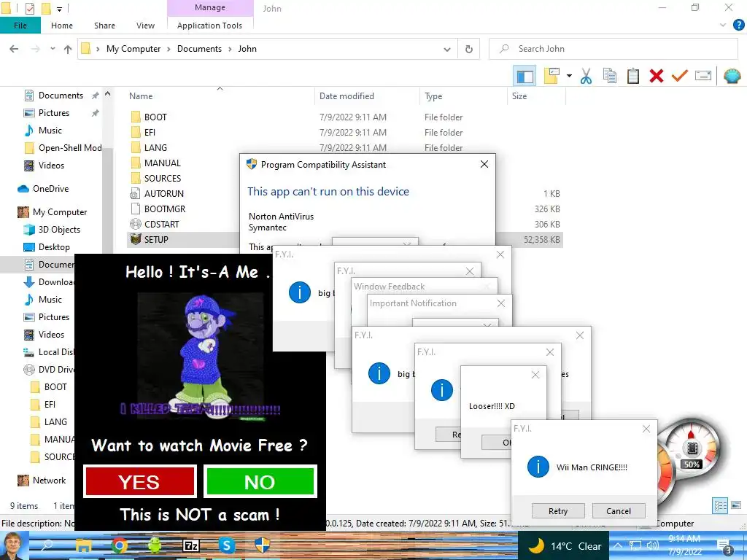
Task: Click the Cut scissors toolbar icon
Action: 586,76
